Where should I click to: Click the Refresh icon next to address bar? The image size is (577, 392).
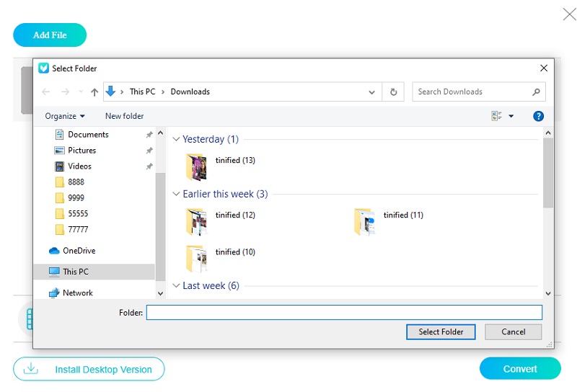393,92
